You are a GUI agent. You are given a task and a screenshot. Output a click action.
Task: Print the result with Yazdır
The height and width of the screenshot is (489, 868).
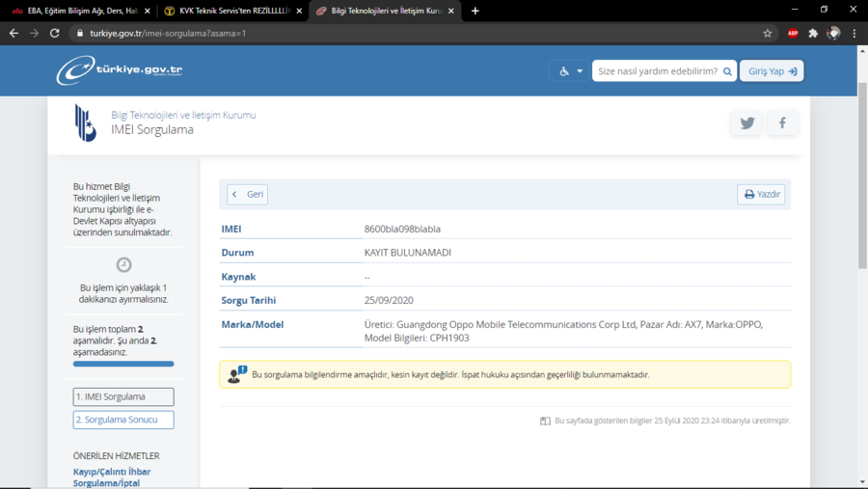(x=761, y=195)
